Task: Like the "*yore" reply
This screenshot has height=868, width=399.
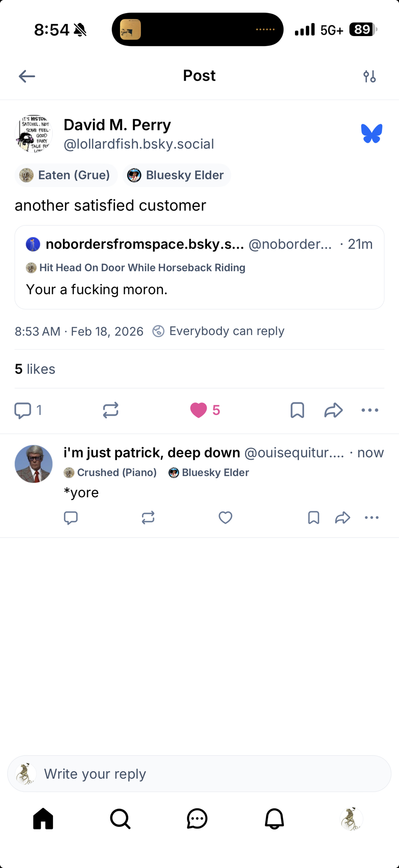Action: [226, 517]
